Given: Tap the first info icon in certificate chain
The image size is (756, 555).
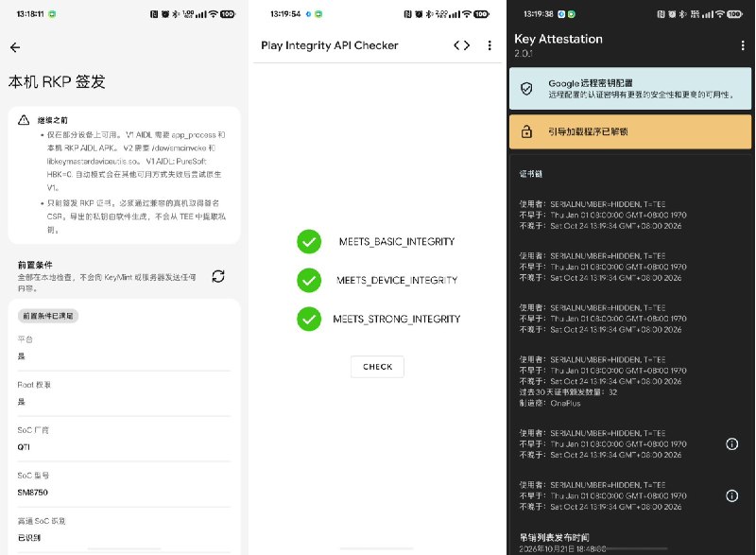Looking at the screenshot, I should (731, 444).
